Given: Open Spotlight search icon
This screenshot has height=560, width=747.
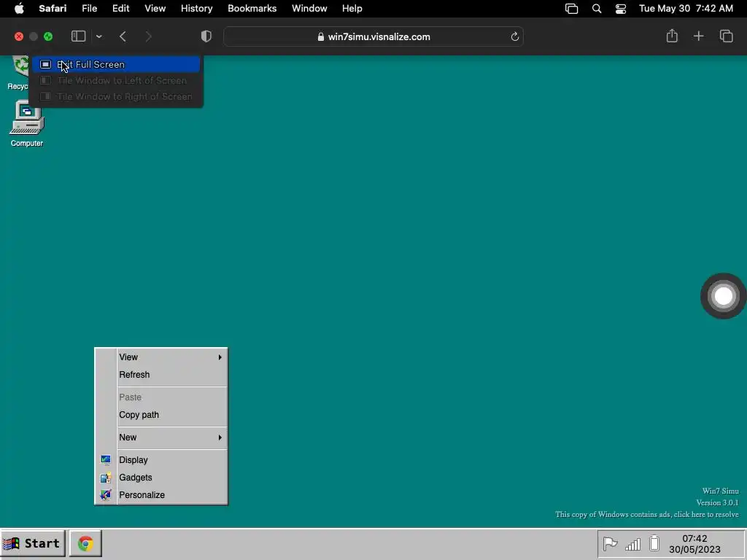Looking at the screenshot, I should pyautogui.click(x=597, y=9).
